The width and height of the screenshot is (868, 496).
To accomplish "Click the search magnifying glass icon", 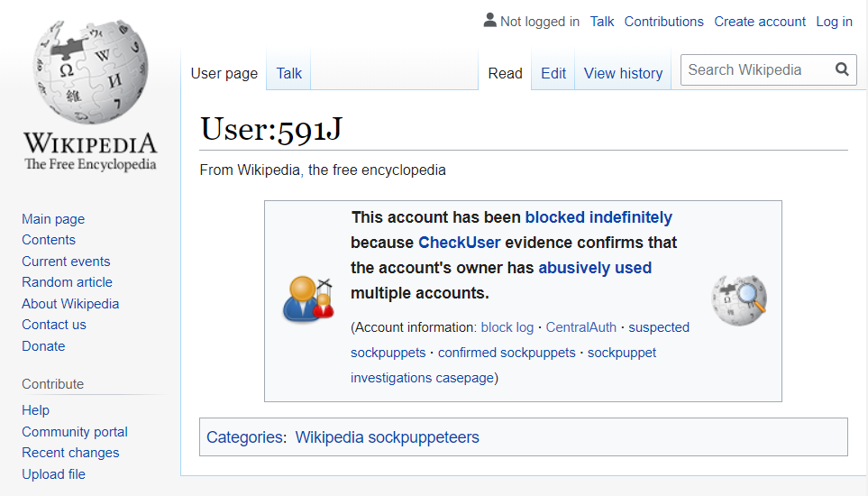I will point(842,69).
